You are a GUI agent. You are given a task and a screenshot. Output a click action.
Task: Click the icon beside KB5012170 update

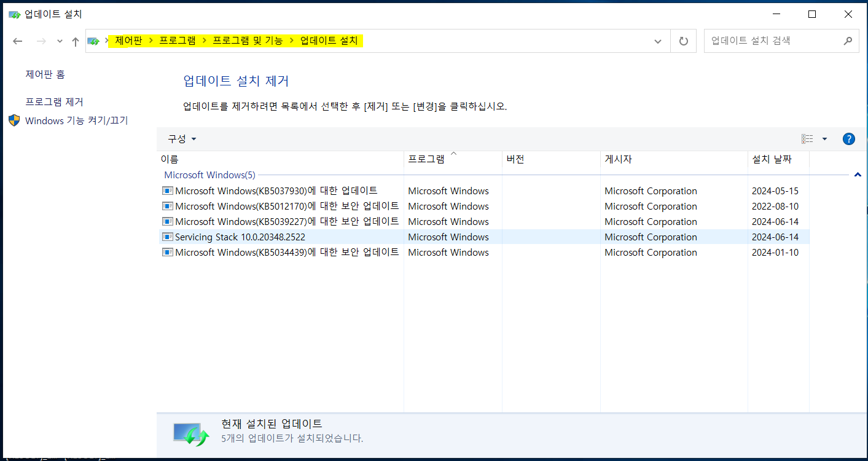pyautogui.click(x=168, y=206)
